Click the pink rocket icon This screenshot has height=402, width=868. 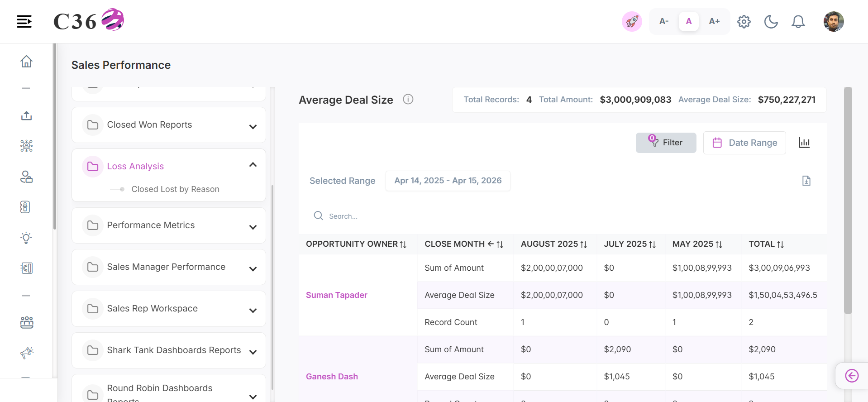click(632, 21)
